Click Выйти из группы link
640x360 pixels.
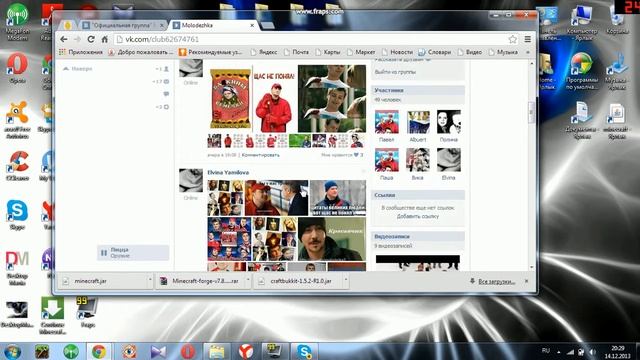click(395, 72)
